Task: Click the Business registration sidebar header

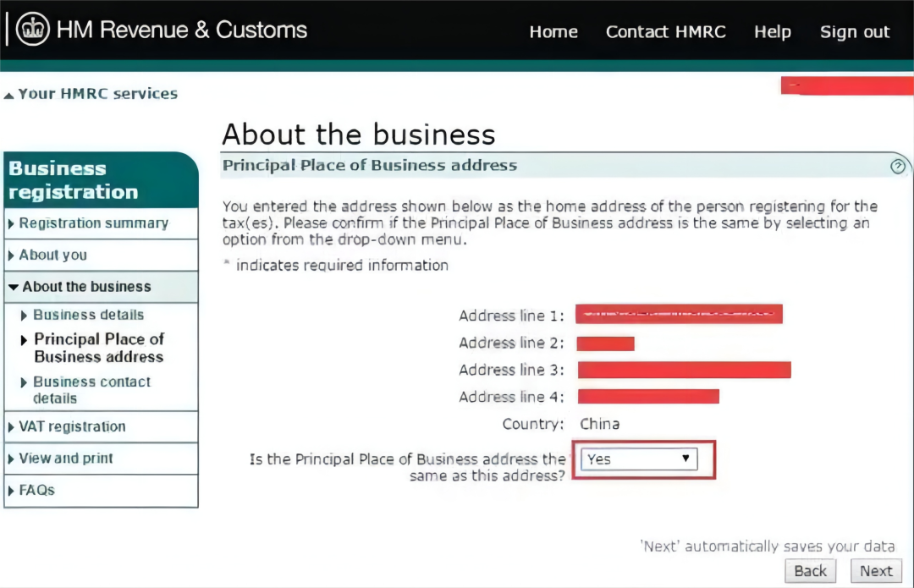Action: pos(101,180)
